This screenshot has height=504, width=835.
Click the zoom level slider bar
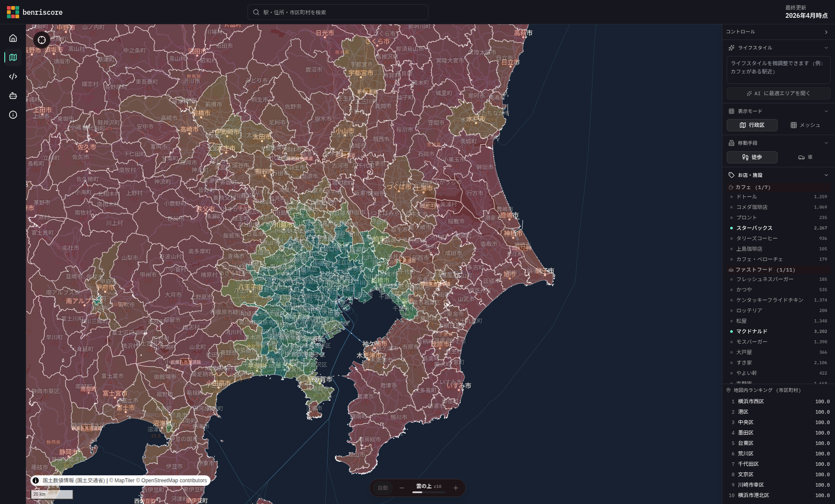(x=428, y=492)
